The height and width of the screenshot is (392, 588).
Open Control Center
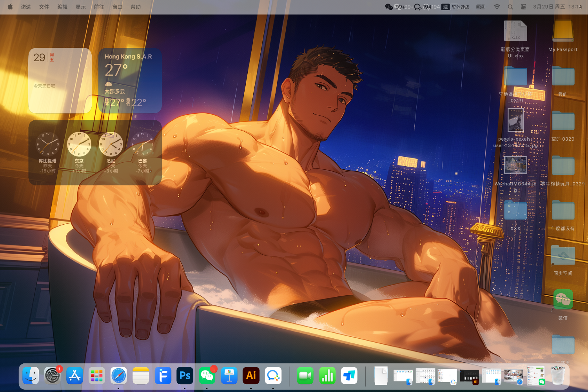pos(523,7)
